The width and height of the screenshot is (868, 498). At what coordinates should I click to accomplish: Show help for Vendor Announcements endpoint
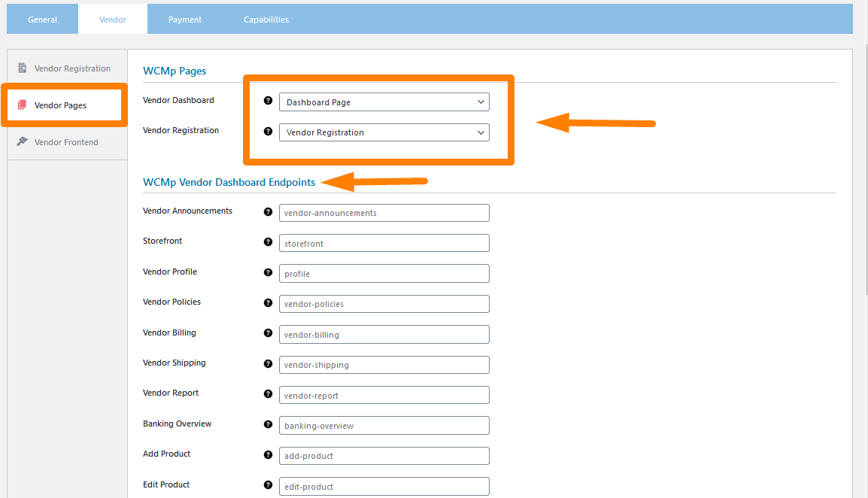[x=268, y=211]
